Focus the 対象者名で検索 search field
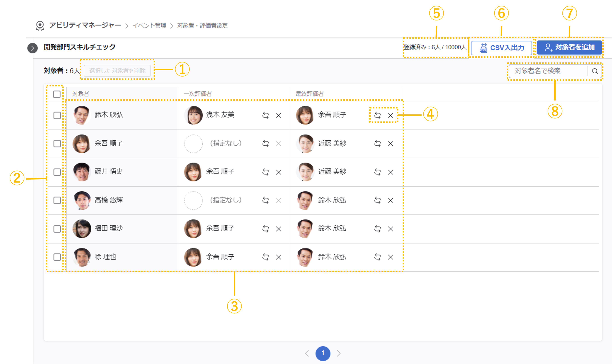612x364 pixels. click(x=548, y=71)
